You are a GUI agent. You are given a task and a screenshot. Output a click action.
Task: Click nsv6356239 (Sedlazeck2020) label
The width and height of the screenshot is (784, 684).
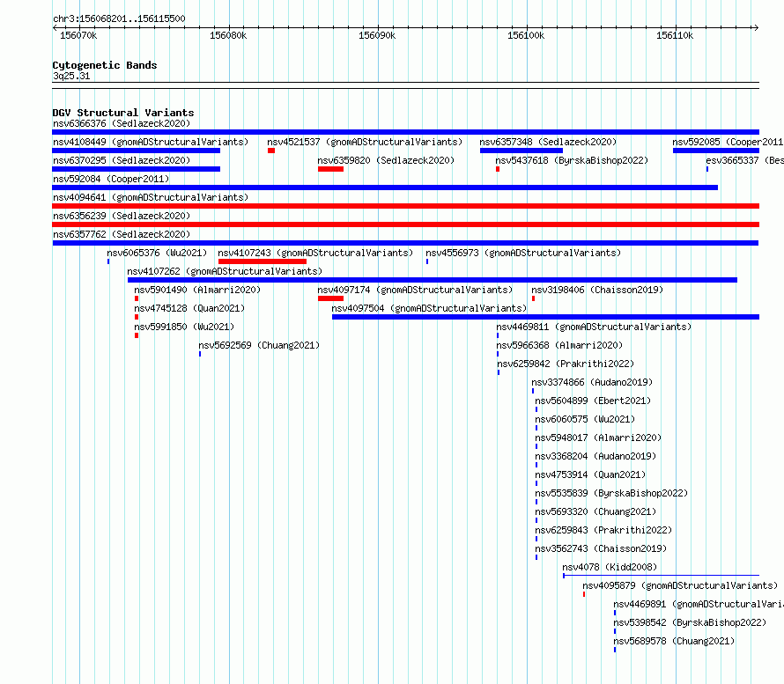(122, 216)
